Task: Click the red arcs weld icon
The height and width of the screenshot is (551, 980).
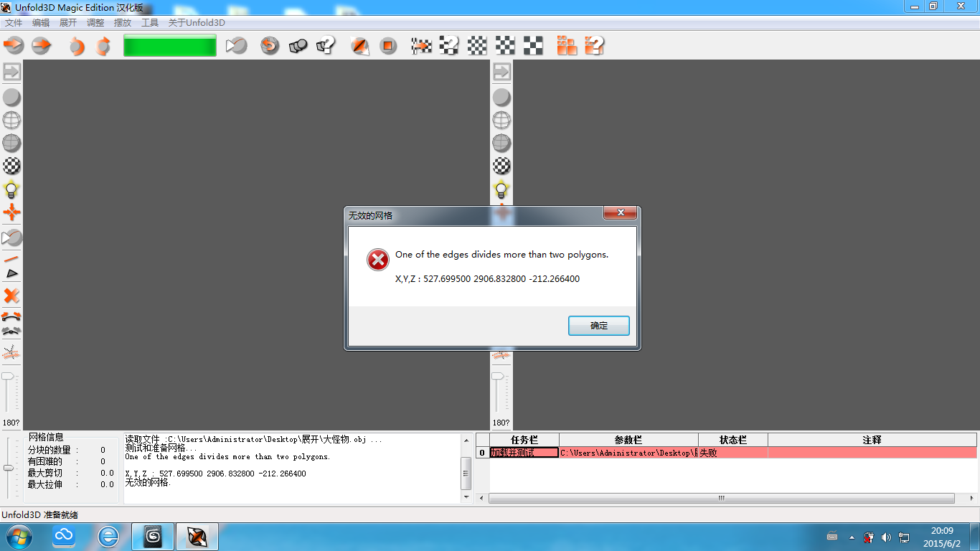Action: click(x=11, y=316)
